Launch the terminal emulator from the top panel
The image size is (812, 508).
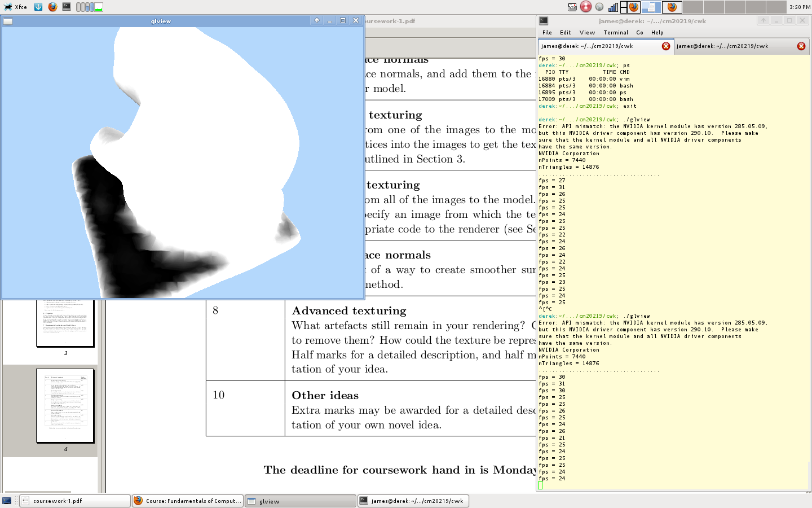pyautogui.click(x=67, y=7)
